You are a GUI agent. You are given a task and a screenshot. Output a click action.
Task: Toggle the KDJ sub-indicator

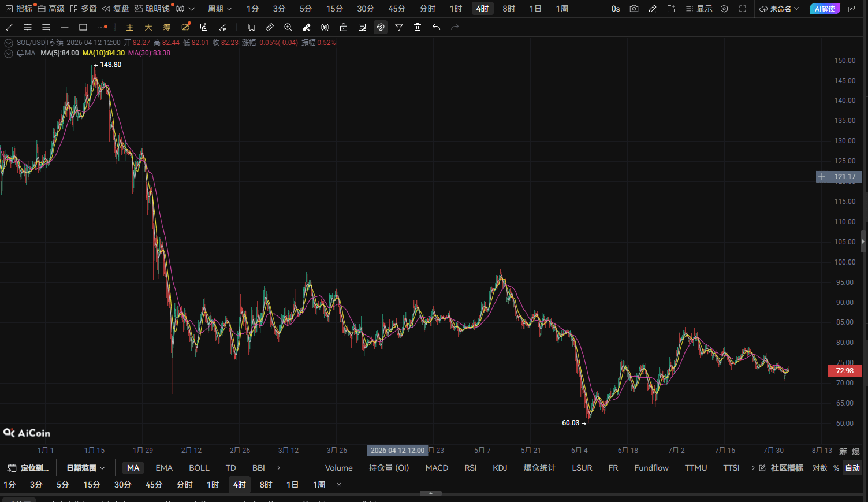(x=500, y=468)
